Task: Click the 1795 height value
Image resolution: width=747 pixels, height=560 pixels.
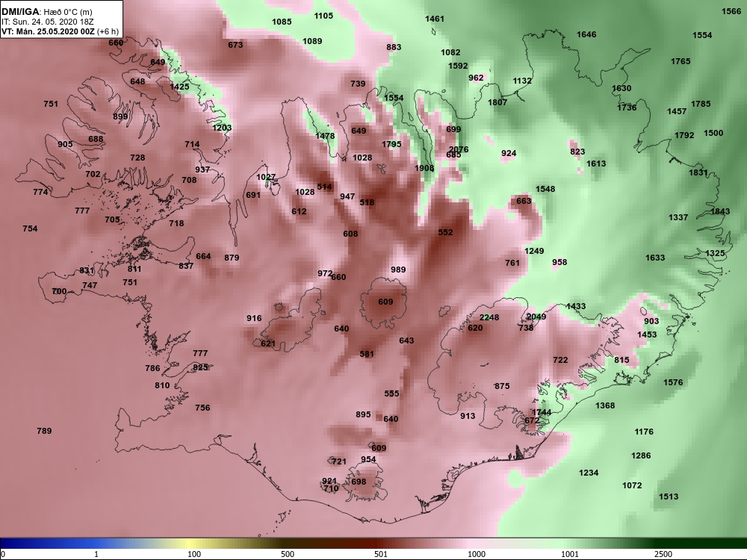Action: pyautogui.click(x=391, y=144)
